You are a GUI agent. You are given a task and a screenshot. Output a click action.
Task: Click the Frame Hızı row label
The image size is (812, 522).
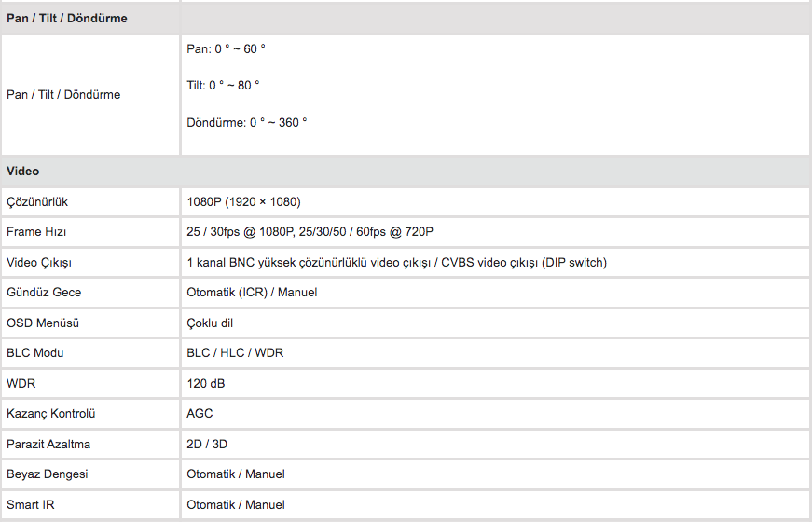(x=36, y=232)
